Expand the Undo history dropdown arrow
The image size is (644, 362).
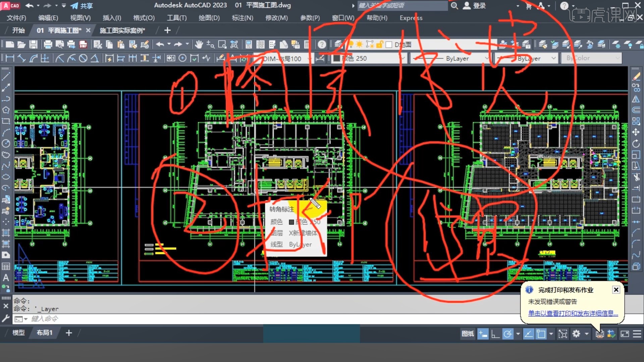point(169,44)
